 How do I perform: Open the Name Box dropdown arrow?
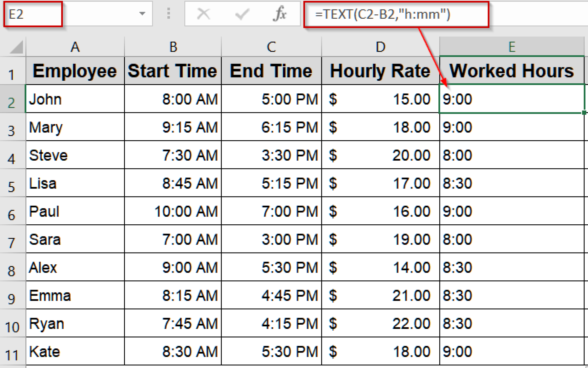click(142, 14)
